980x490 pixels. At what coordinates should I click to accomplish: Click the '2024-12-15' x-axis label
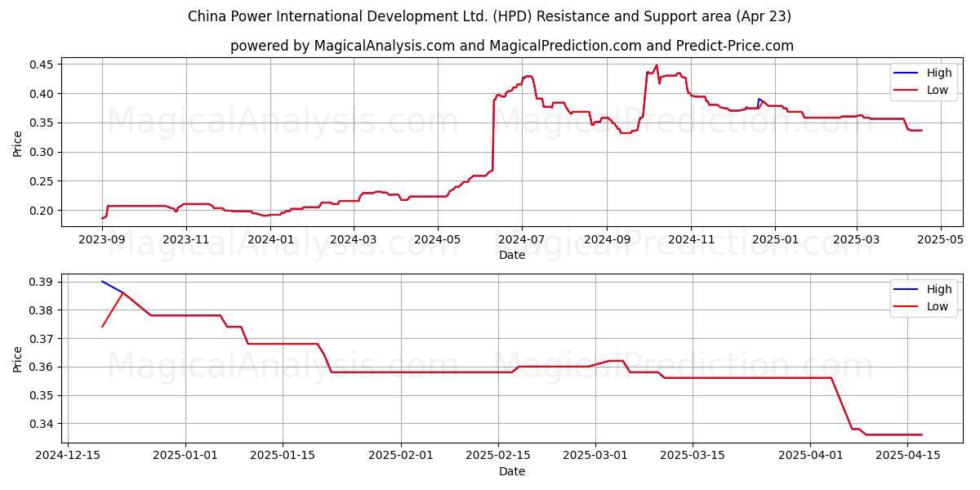pos(68,456)
